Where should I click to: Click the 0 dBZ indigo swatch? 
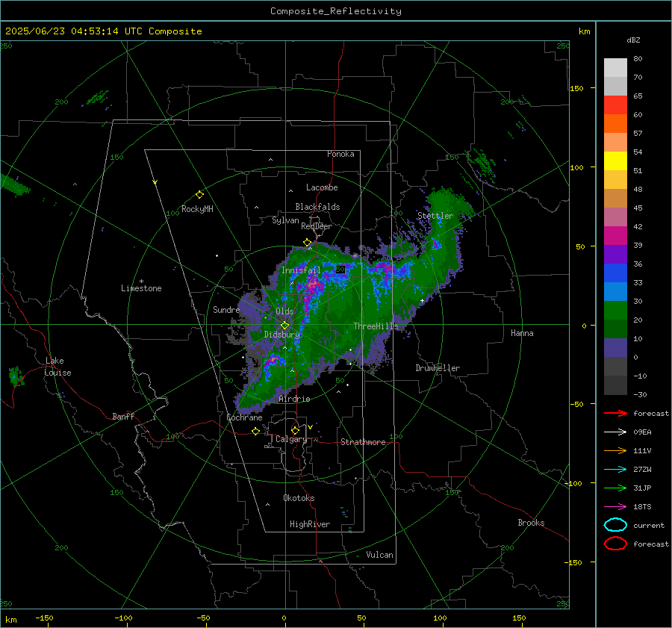tap(615, 348)
